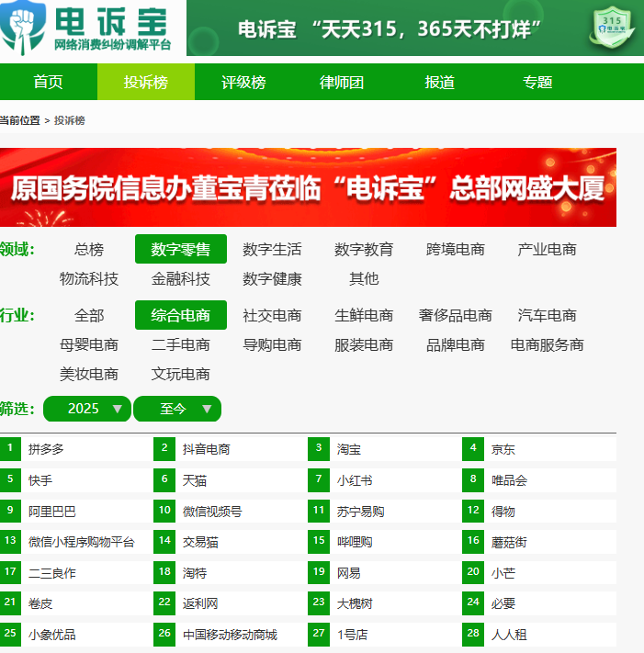The height and width of the screenshot is (653, 644).
Task: Open rank 13 entry 微信小程序购物平台
Action: 81,542
